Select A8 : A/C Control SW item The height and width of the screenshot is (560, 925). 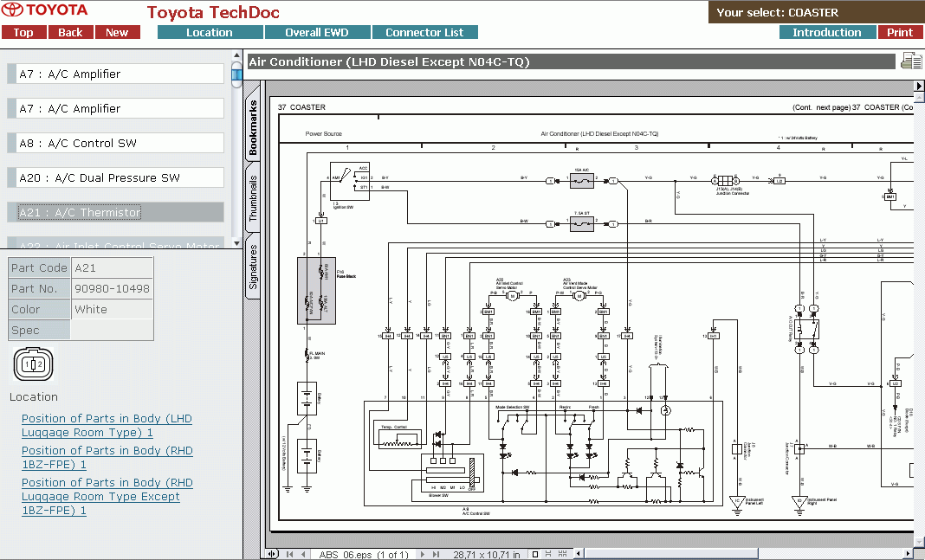(x=120, y=143)
